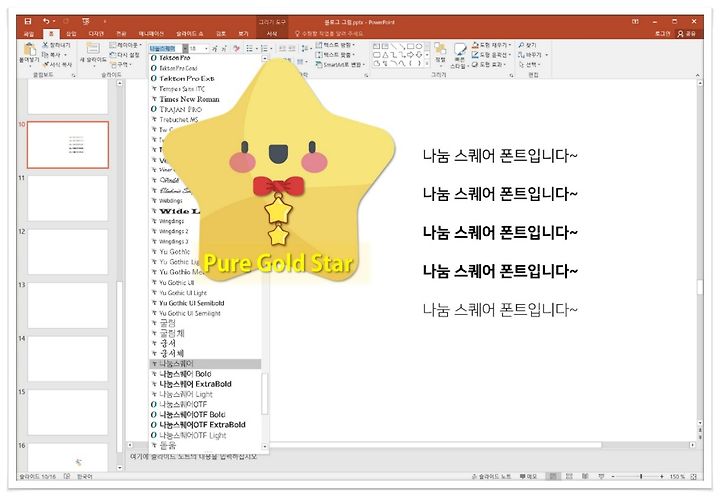Viewport: 720px width, 496px height.
Task: Switch to Reading view icon
Action: coord(585,477)
